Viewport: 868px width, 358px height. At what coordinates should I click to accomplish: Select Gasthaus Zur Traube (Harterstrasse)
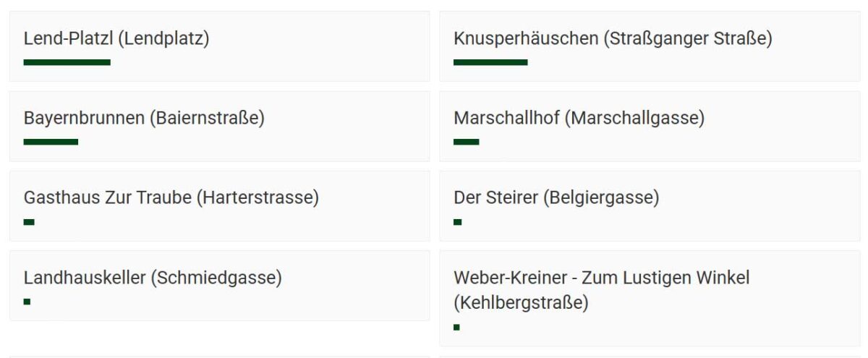point(171,197)
